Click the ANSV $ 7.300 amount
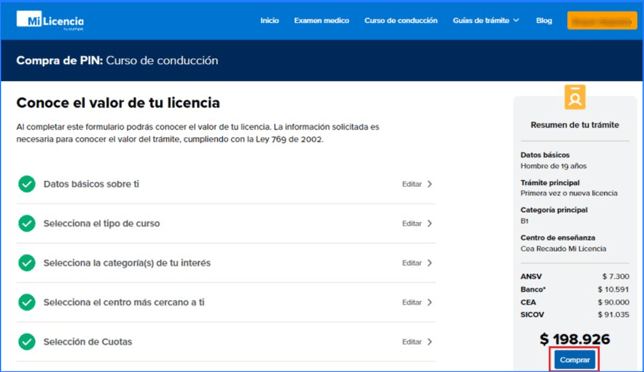The height and width of the screenshot is (372, 644). pyautogui.click(x=616, y=276)
